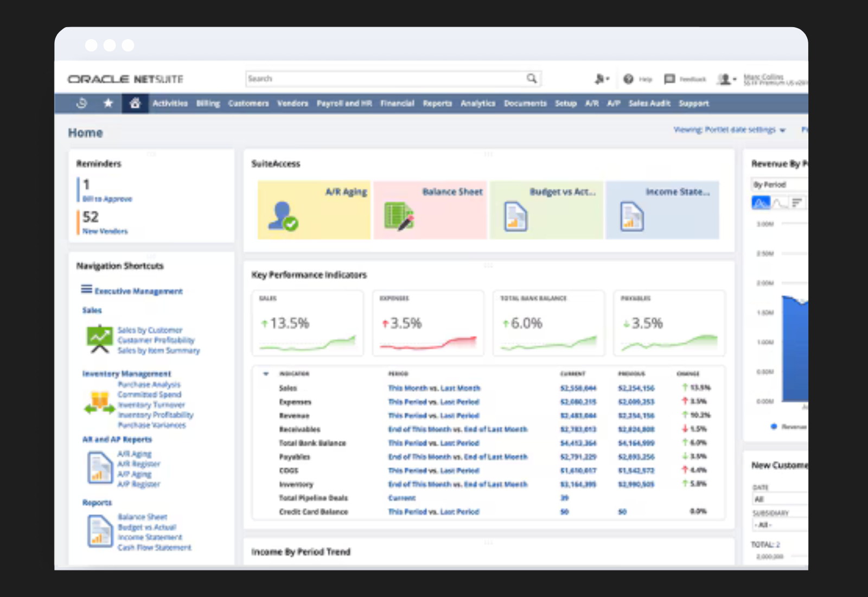Open the By Period dropdown
The image size is (868, 597).
pos(780,185)
